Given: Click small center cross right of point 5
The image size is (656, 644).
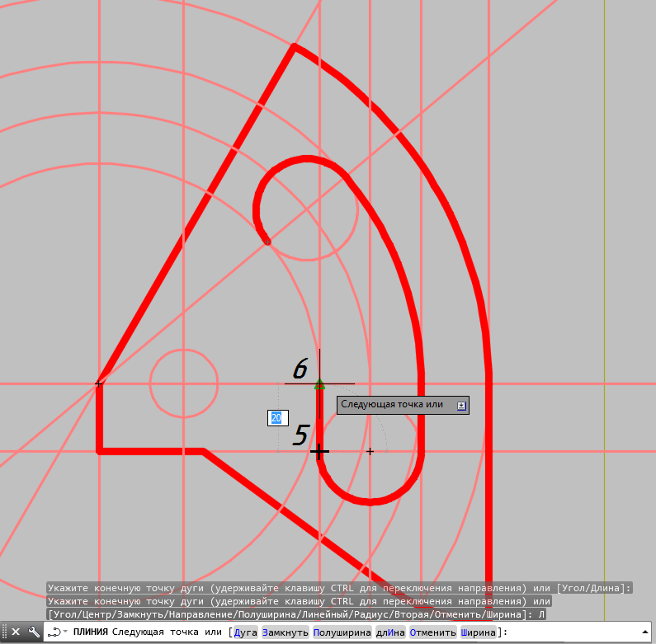Looking at the screenshot, I should point(370,451).
